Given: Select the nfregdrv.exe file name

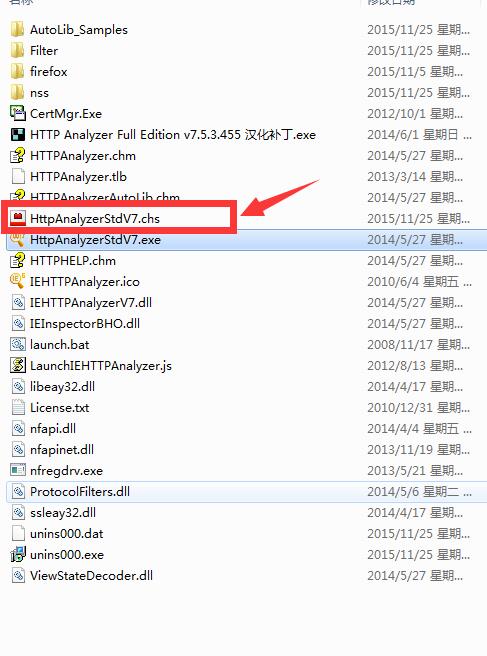Looking at the screenshot, I should pos(66,471).
